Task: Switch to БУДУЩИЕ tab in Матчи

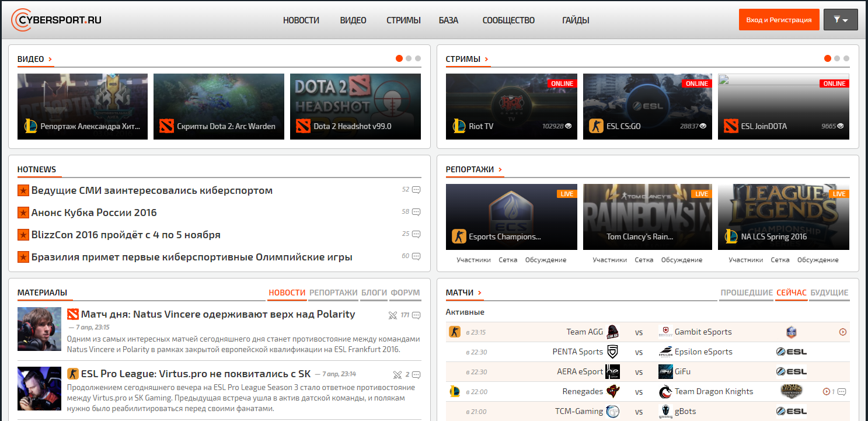Action: pyautogui.click(x=829, y=293)
